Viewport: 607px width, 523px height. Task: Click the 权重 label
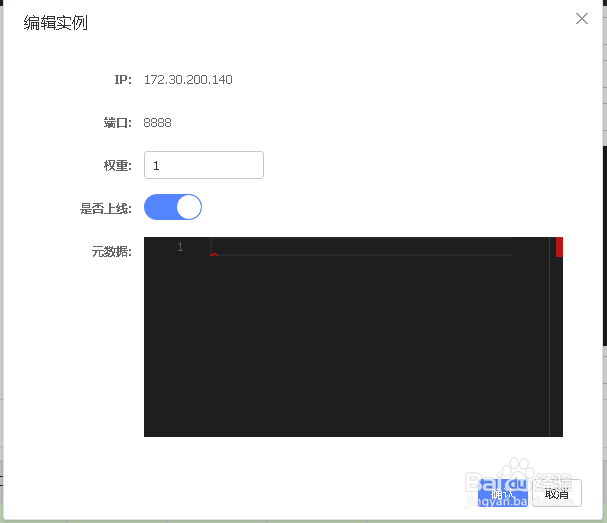pos(118,166)
